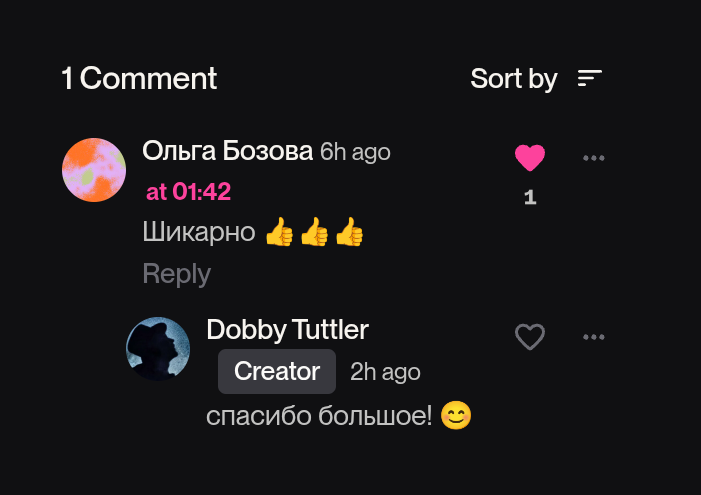Jump to the 01:42 timestamp
Viewport: 701px width, 495px height.
click(188, 191)
